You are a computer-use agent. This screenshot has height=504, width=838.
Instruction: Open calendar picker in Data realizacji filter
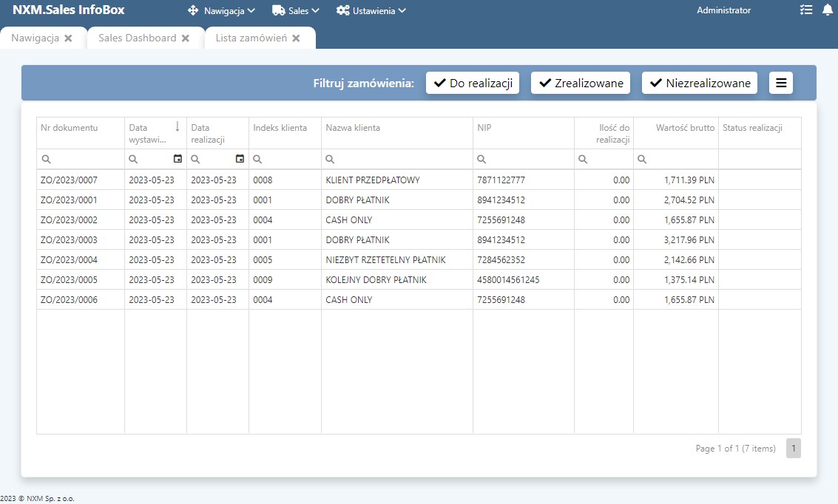pyautogui.click(x=240, y=159)
